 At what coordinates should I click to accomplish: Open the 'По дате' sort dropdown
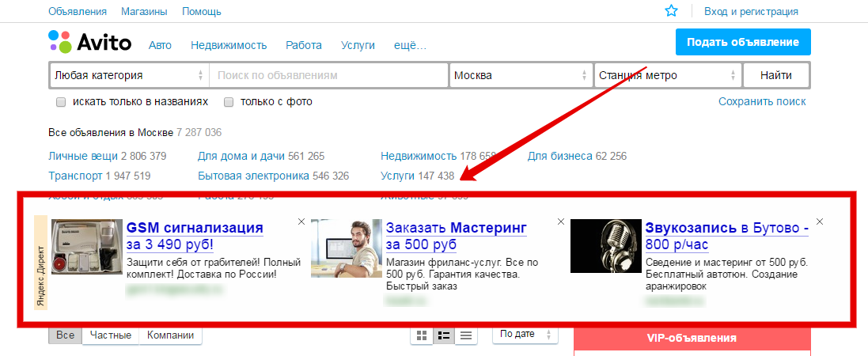pyautogui.click(x=525, y=335)
